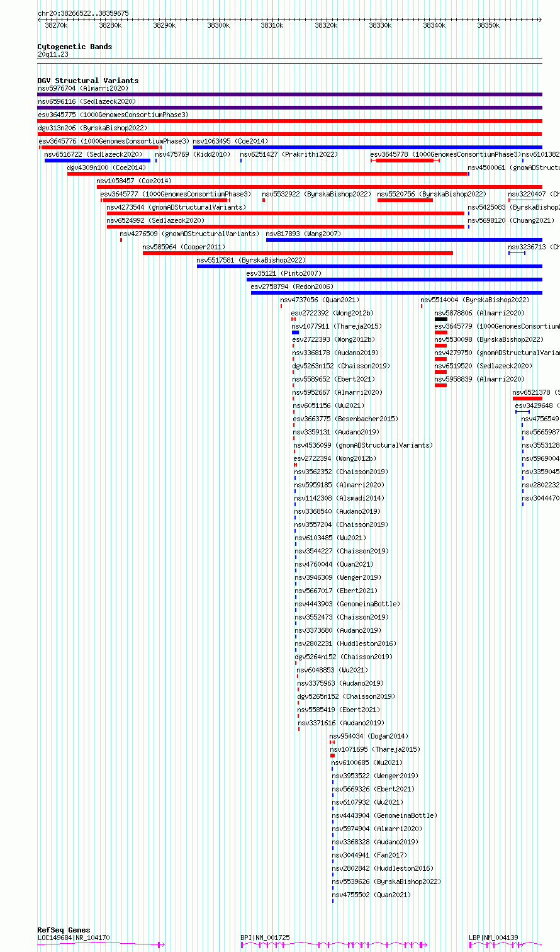Viewport: 560px width, 952px height.
Task: Click nsv5517581 (ByrskaBishop2022) label
Action: pos(251,260)
